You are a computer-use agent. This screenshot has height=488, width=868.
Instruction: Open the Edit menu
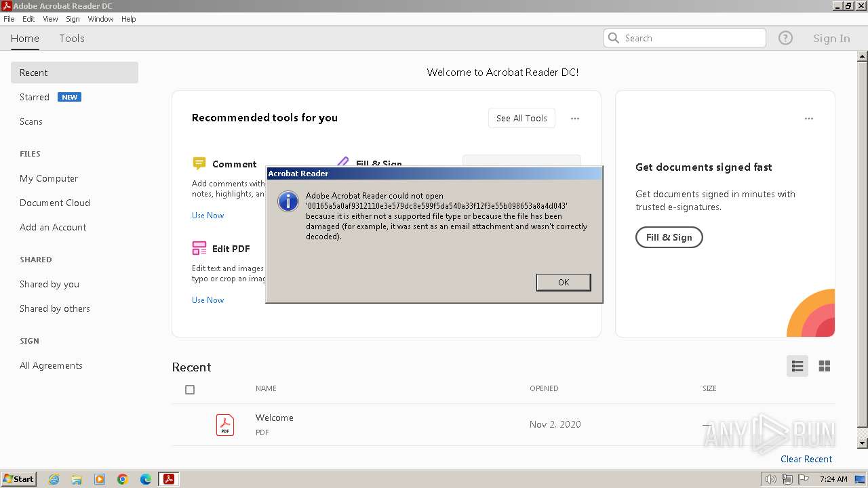point(28,19)
